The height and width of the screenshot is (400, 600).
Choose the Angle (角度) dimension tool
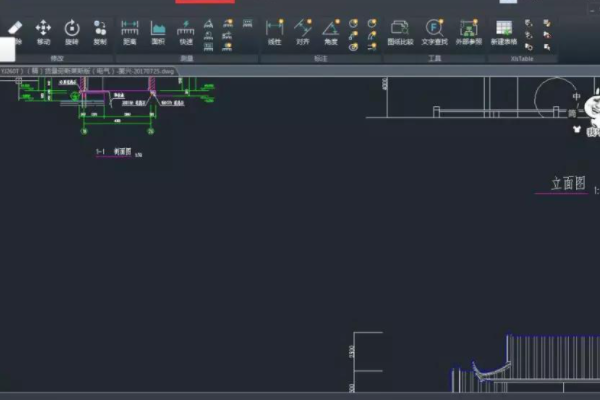[330, 31]
